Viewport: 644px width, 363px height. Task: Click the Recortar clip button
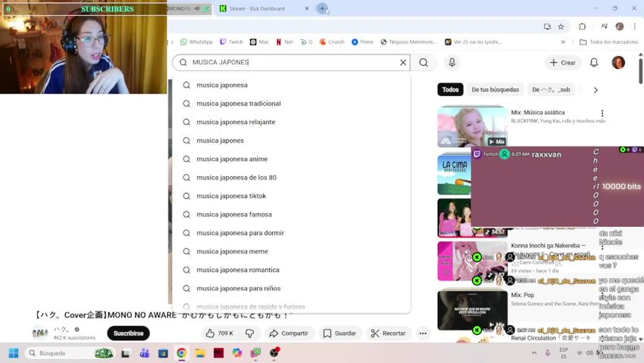tap(388, 333)
